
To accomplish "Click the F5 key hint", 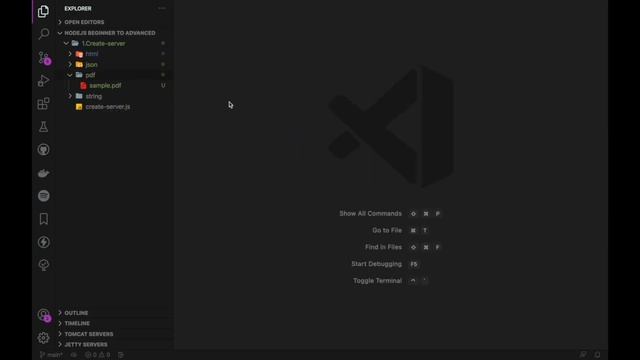I will coord(413,264).
